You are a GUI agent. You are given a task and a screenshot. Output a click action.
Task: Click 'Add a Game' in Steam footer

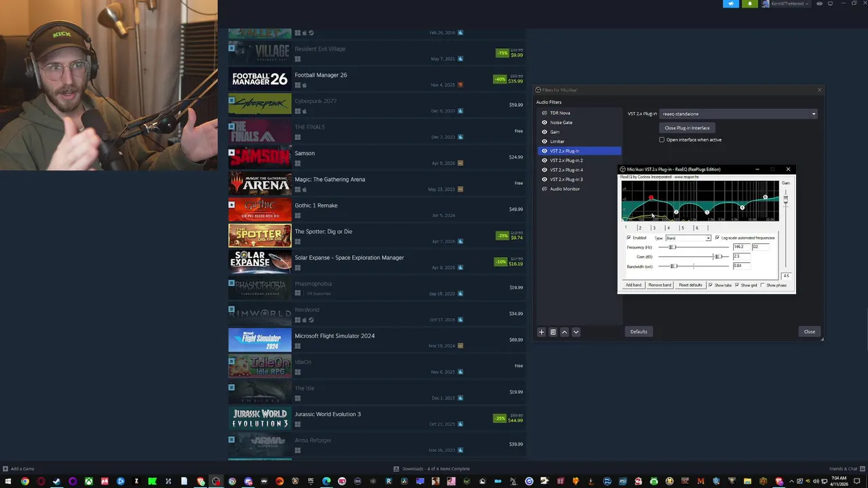point(19,469)
